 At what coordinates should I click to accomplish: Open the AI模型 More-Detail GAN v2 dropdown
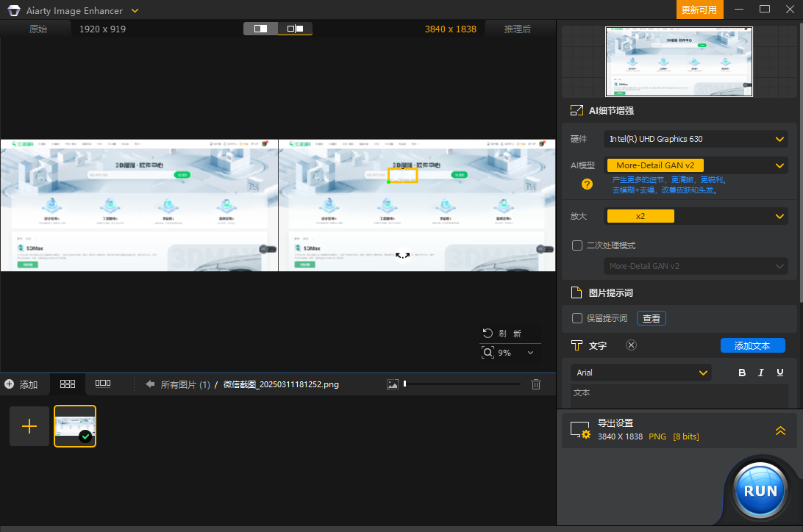pyautogui.click(x=696, y=165)
